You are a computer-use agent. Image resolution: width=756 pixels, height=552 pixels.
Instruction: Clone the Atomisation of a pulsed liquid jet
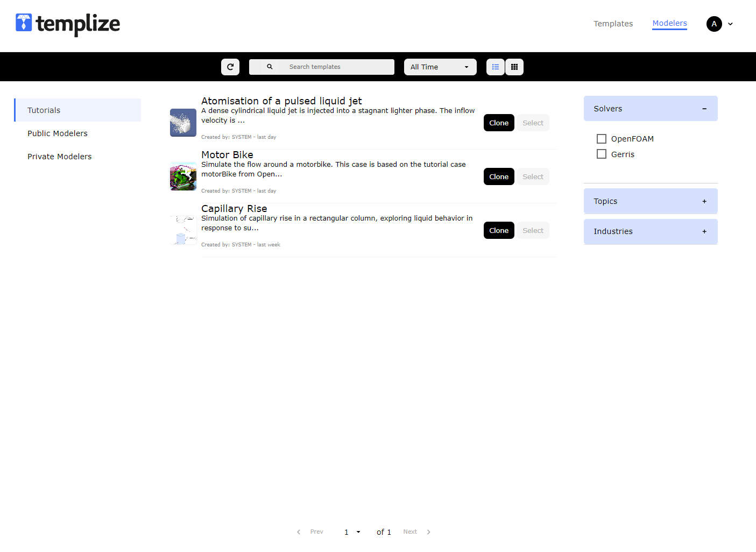coord(499,123)
